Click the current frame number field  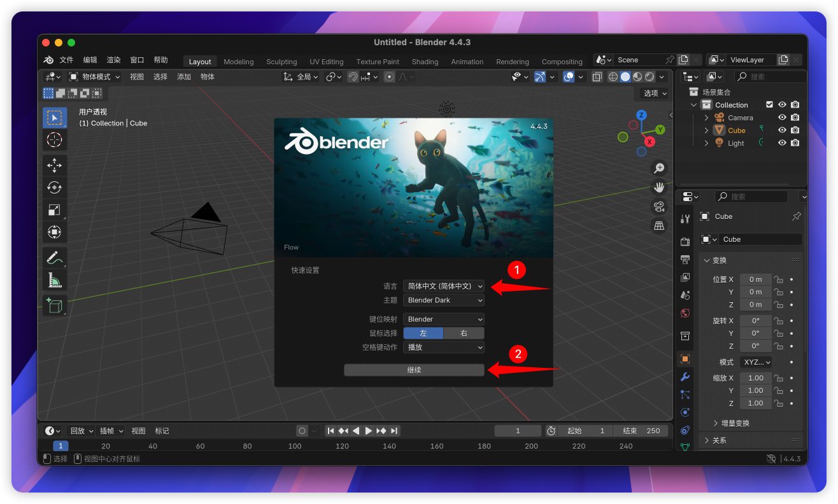point(518,431)
